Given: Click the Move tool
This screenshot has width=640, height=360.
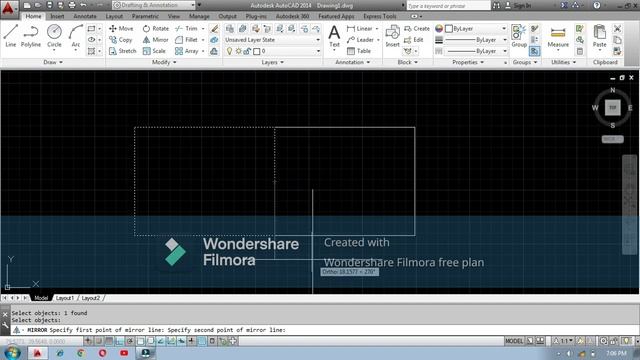Looking at the screenshot, I should (121, 29).
